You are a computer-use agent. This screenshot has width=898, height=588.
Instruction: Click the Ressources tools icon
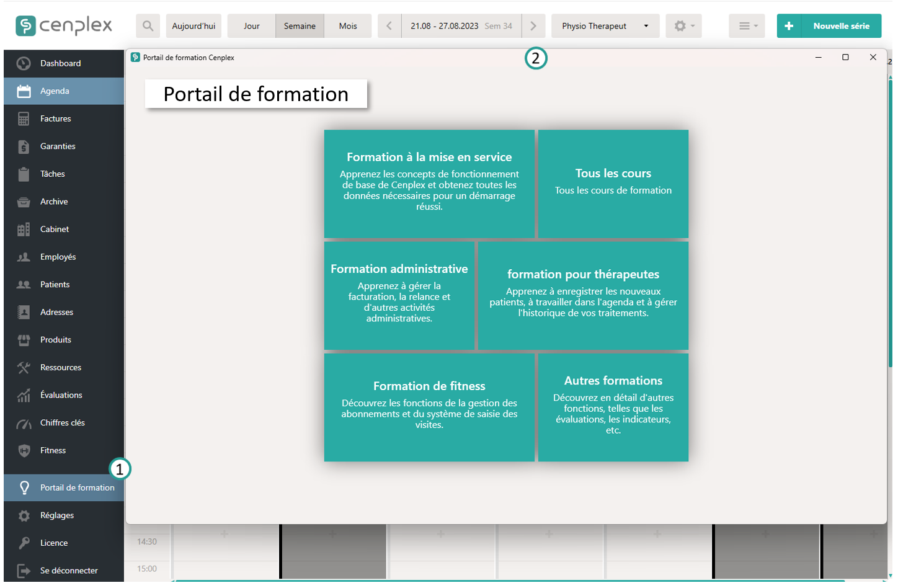pos(24,368)
